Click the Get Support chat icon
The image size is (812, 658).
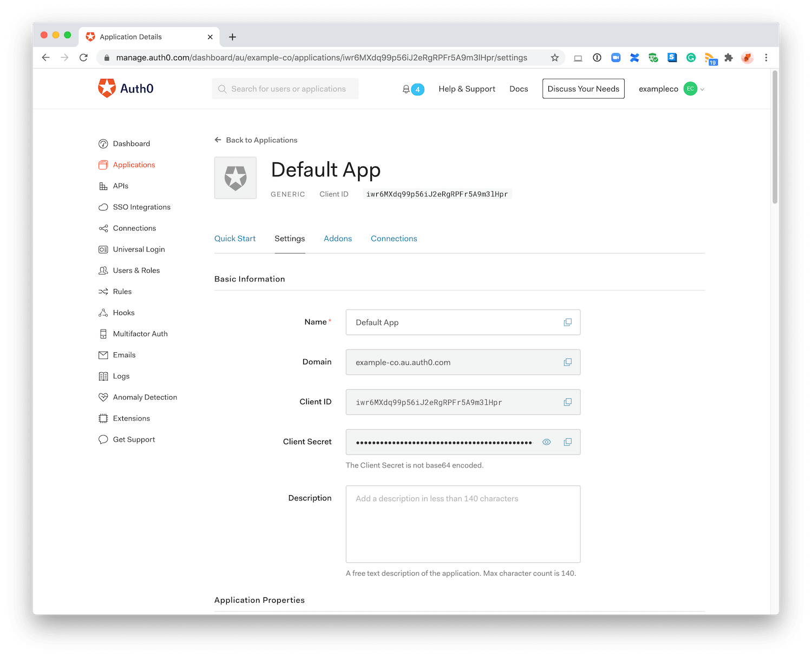tap(103, 439)
